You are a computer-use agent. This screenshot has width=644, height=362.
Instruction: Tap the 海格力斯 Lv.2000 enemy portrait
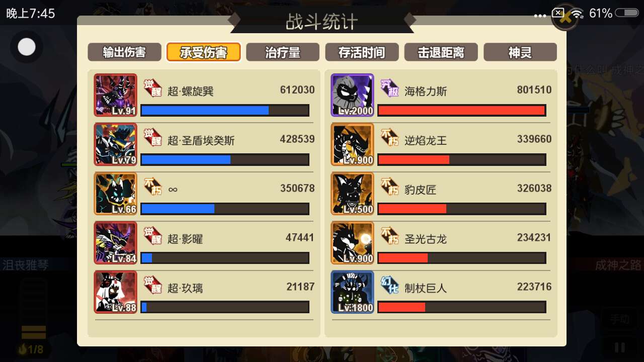[x=352, y=95]
